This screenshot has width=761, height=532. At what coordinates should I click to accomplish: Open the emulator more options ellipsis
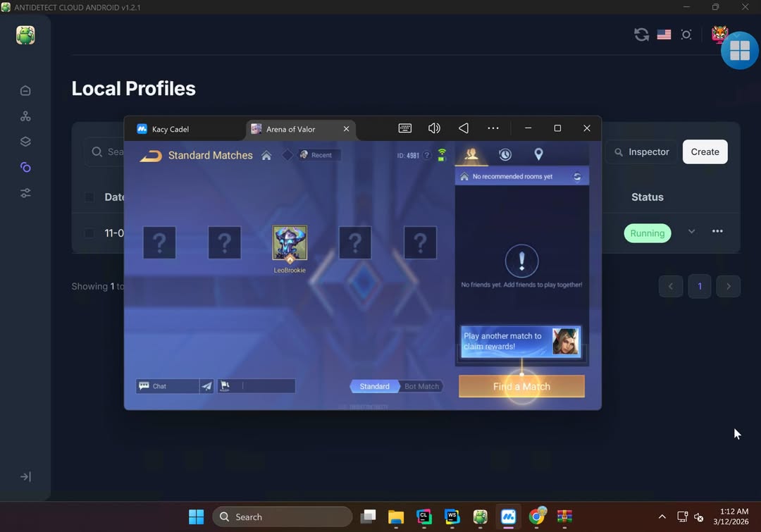[x=493, y=128]
